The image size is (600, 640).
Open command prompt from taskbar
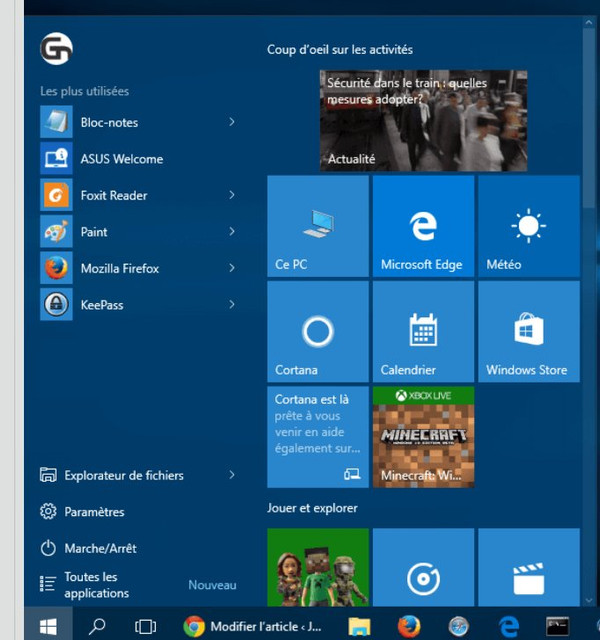(x=558, y=626)
